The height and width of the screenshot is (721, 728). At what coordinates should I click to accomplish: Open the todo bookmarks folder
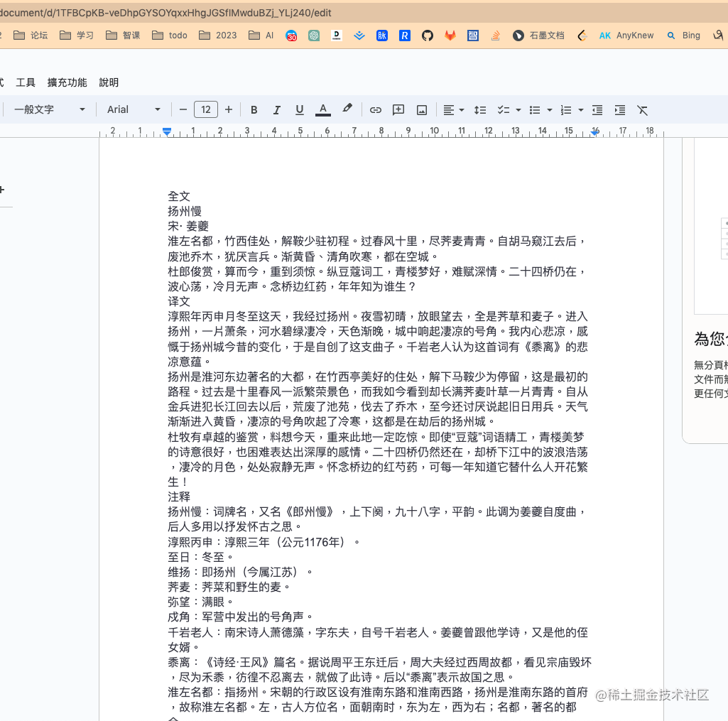pos(170,36)
